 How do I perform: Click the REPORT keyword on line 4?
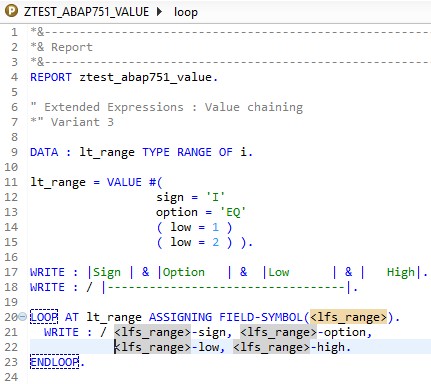pyautogui.click(x=51, y=77)
